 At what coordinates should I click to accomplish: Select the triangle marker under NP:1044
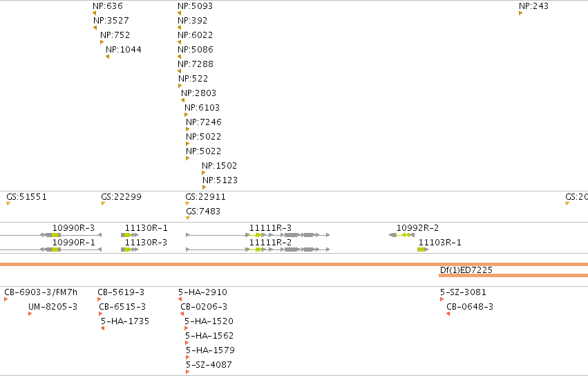click(108, 57)
